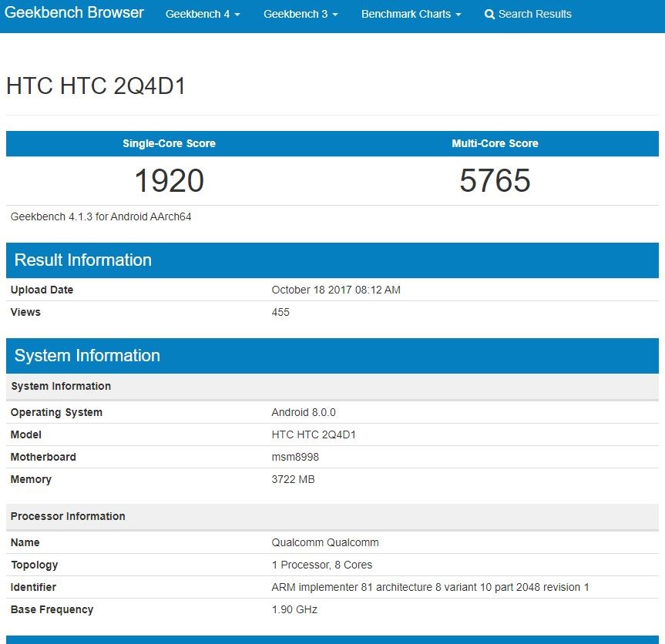Click the Processor Information subheading
665x644 pixels.
coord(68,517)
